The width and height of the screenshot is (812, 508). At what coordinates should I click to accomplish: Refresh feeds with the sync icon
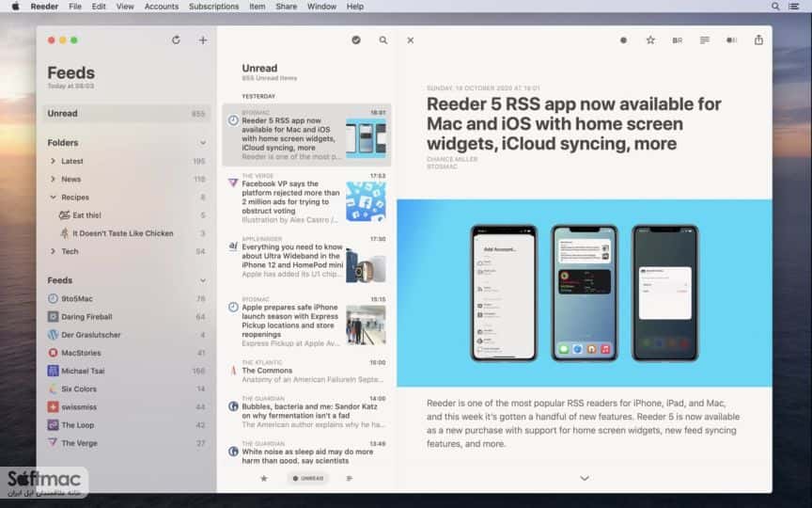(x=176, y=40)
